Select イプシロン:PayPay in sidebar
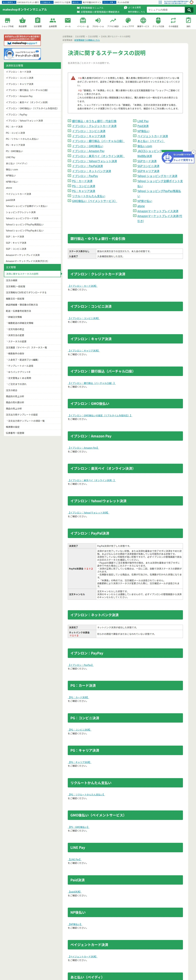 click(32, 114)
